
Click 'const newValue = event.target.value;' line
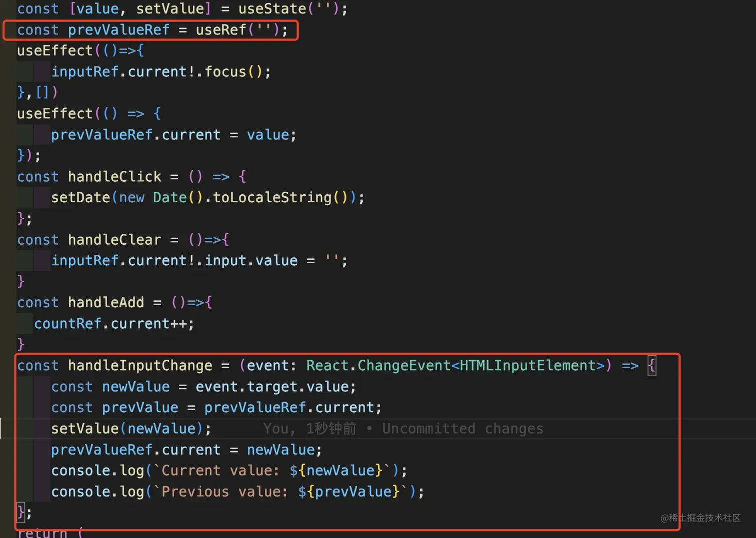pos(203,387)
